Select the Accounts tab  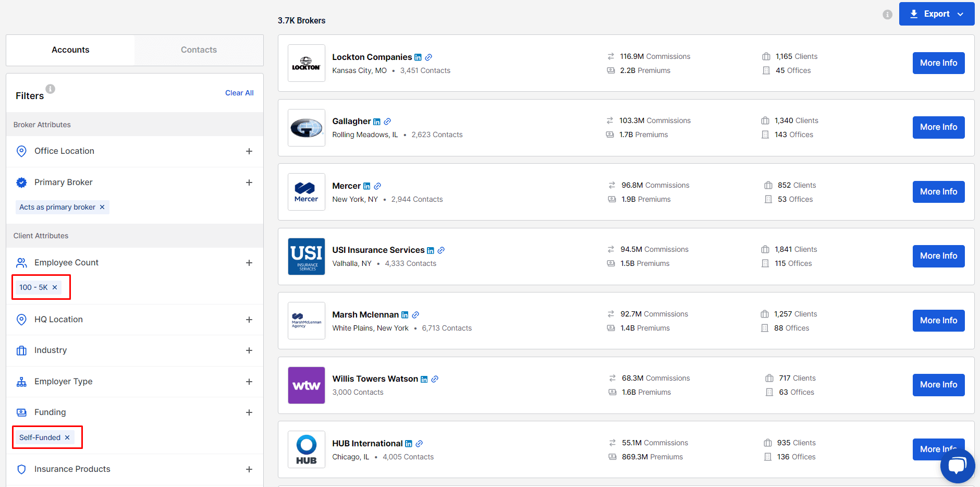70,50
